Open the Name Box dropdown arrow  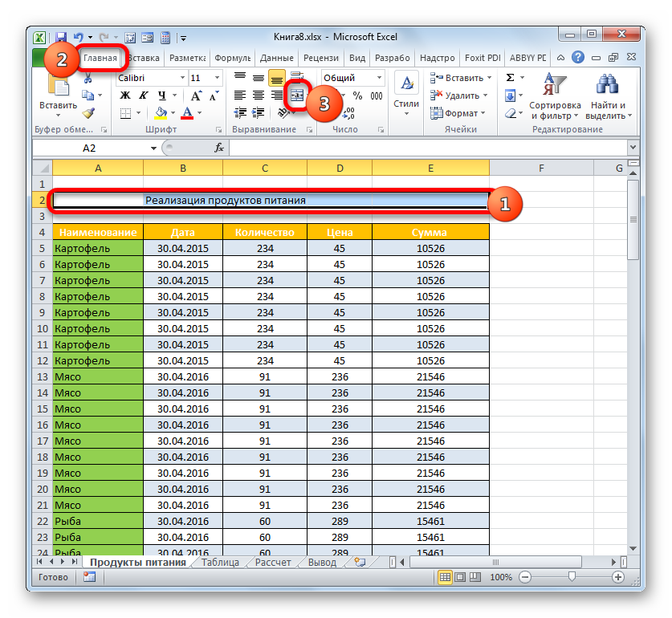coord(154,148)
